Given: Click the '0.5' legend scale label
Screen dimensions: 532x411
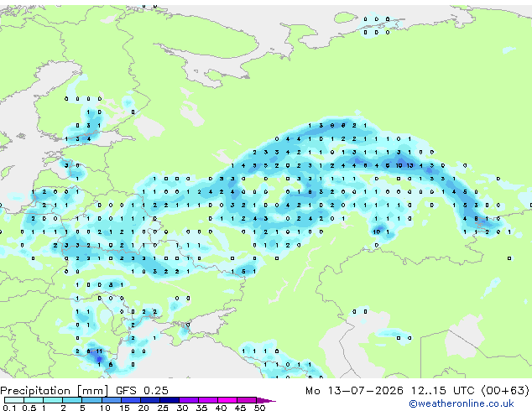Looking at the screenshot, I should point(29,408).
